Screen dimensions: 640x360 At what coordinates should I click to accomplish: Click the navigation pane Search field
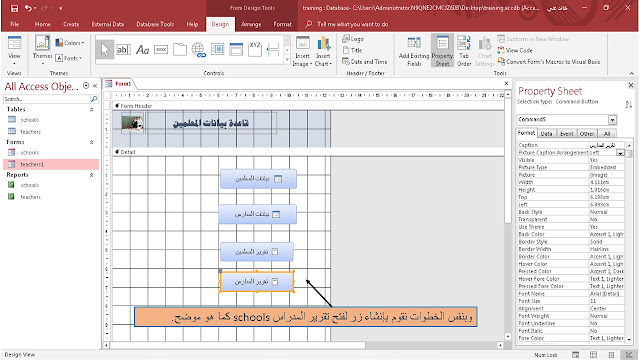47,99
